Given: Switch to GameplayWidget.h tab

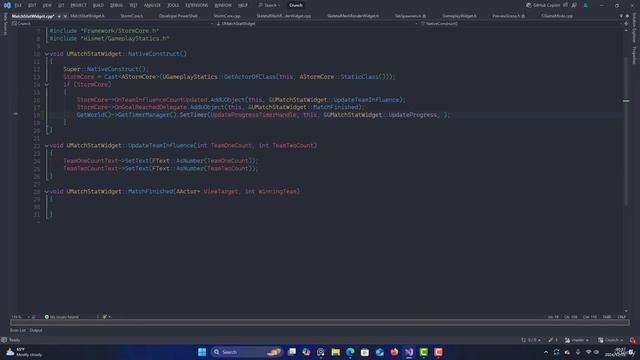Looking at the screenshot, I should point(459,16).
